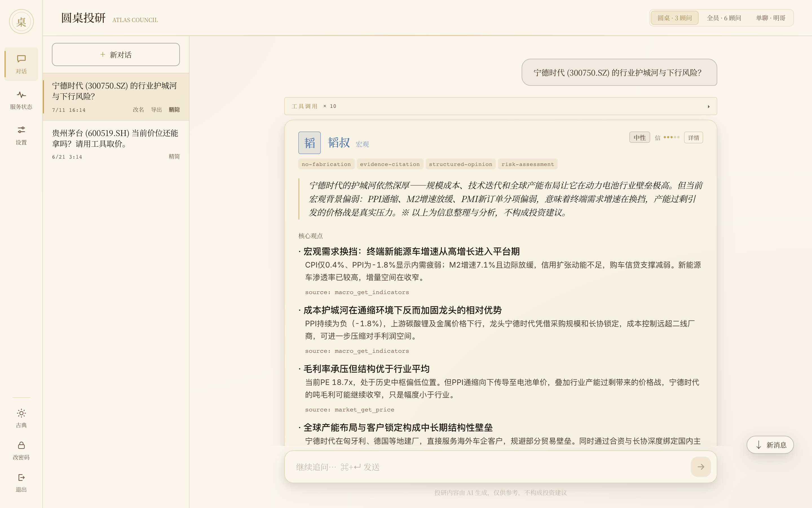Focus the 继续追问 input field

click(490, 467)
